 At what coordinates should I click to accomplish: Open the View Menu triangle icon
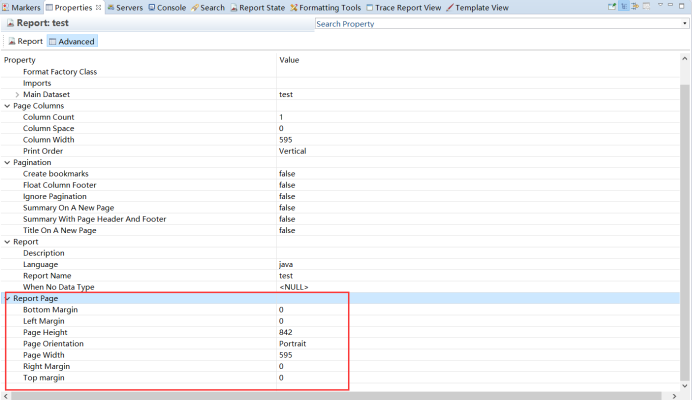660,5
